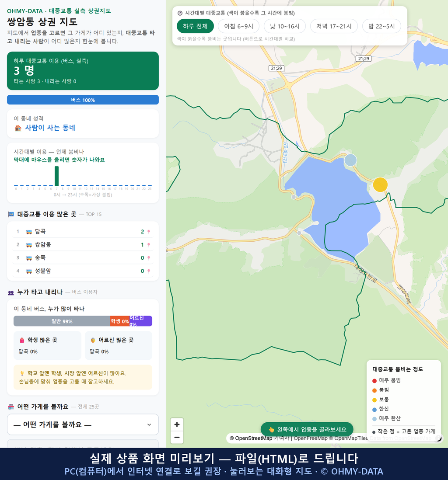Click the OpenStreetMap attribution link
The height and width of the screenshot is (480, 448).
point(253,438)
